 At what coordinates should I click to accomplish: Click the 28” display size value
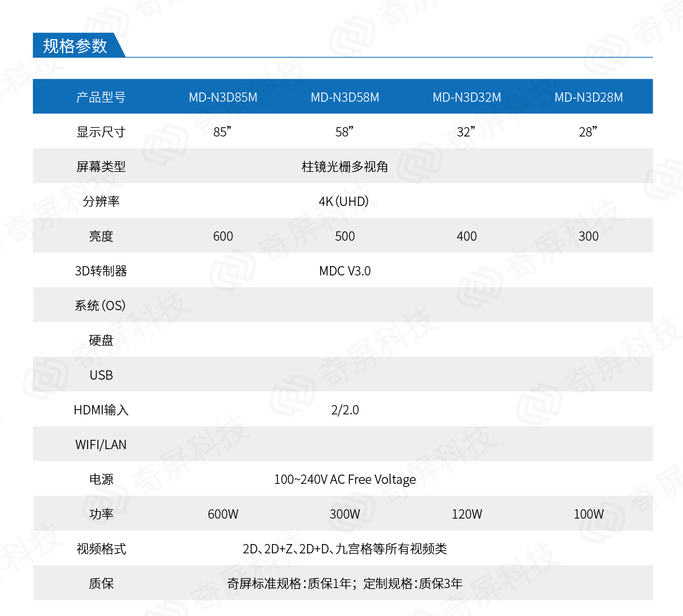588,132
